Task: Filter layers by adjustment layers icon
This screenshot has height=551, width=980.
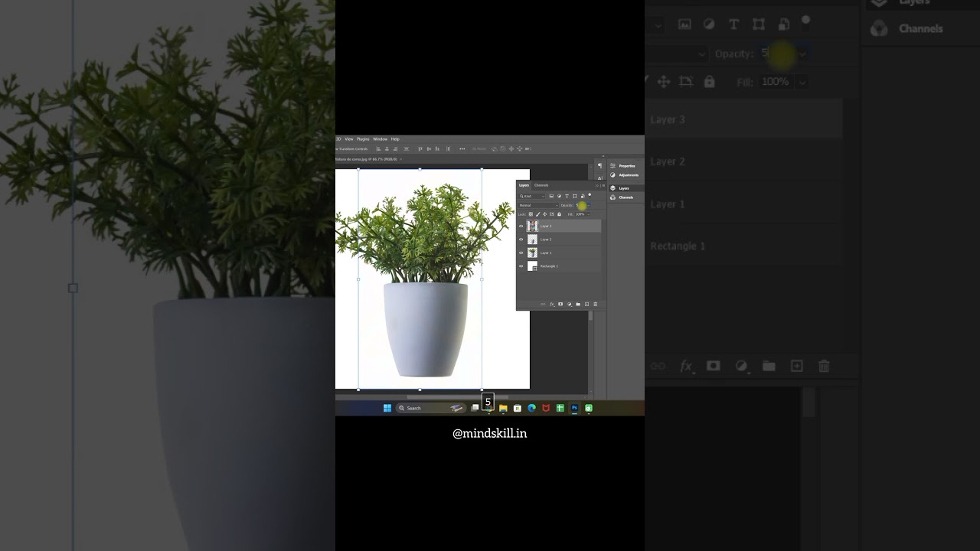Action: [559, 196]
